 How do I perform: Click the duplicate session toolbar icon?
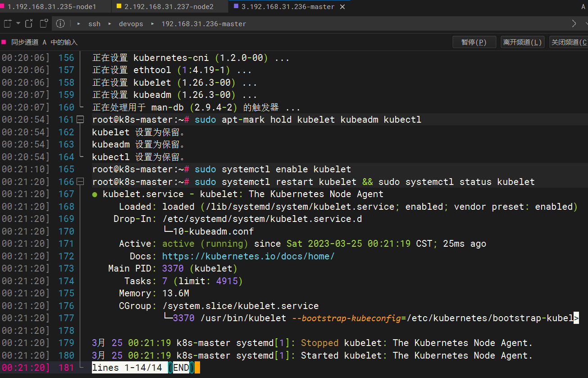click(x=29, y=23)
